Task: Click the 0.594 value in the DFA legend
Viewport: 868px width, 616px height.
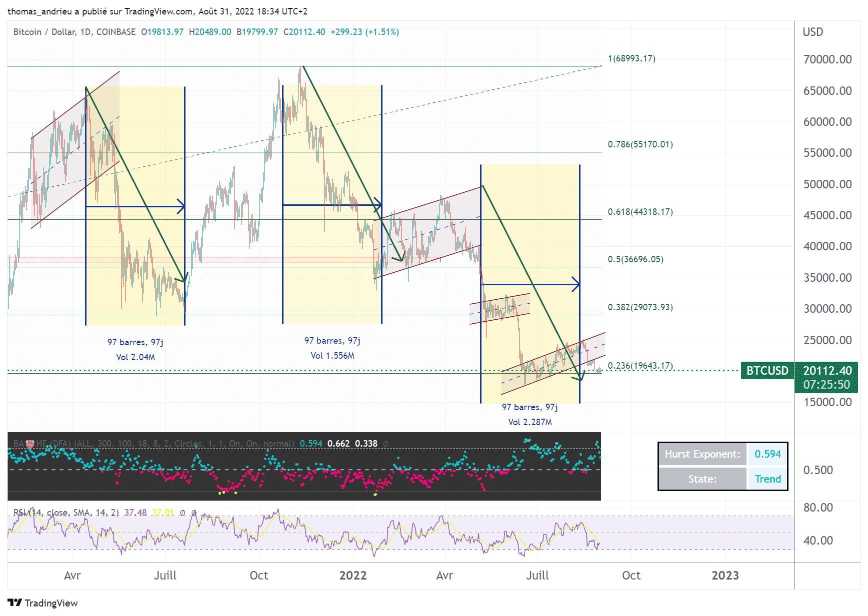Action: 311,444
